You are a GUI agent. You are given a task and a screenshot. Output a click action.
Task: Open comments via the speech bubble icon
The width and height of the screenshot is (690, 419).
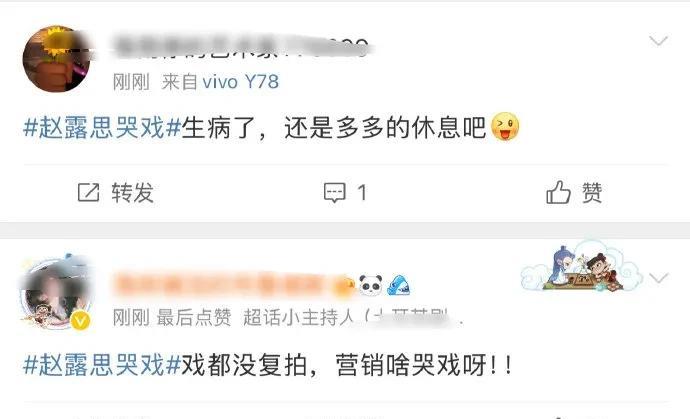pos(335,193)
